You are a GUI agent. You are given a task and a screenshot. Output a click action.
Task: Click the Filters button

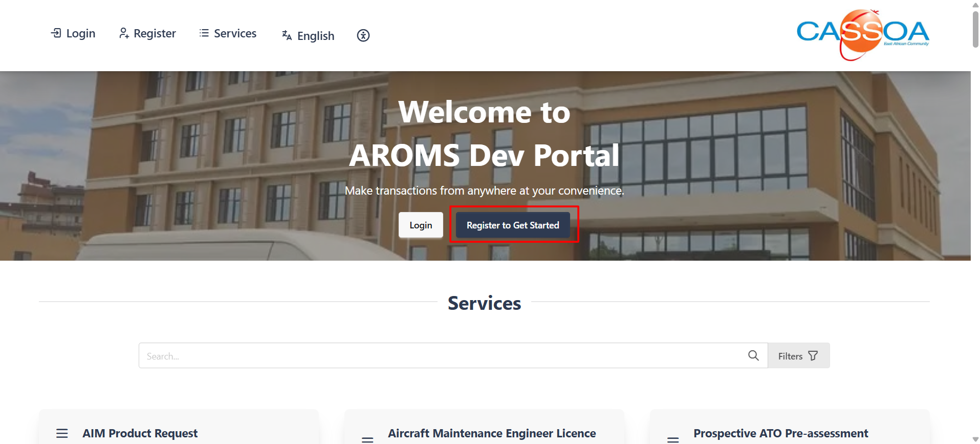(x=798, y=356)
